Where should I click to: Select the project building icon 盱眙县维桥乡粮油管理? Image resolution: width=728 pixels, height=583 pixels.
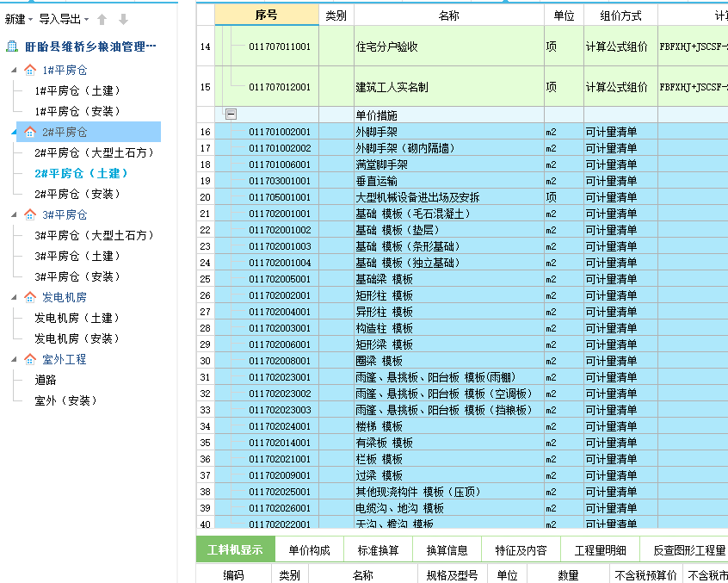point(11,47)
